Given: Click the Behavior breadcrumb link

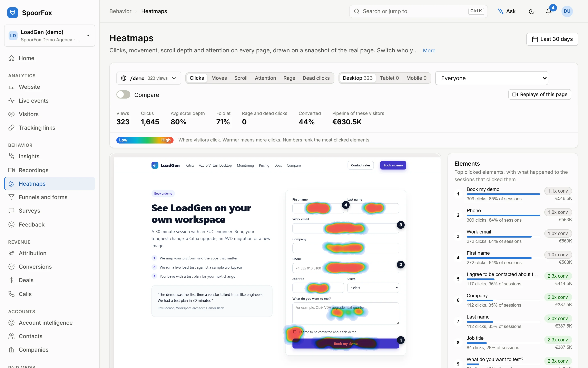Looking at the screenshot, I should [x=120, y=11].
